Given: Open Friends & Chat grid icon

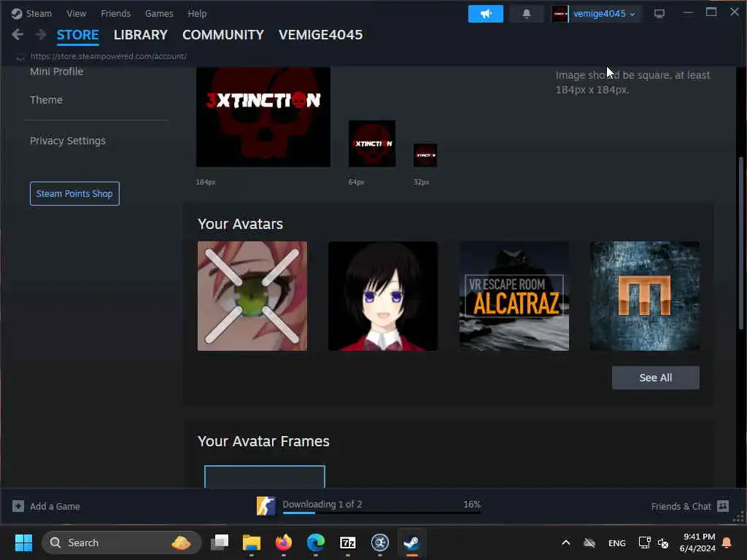Looking at the screenshot, I should 723,506.
